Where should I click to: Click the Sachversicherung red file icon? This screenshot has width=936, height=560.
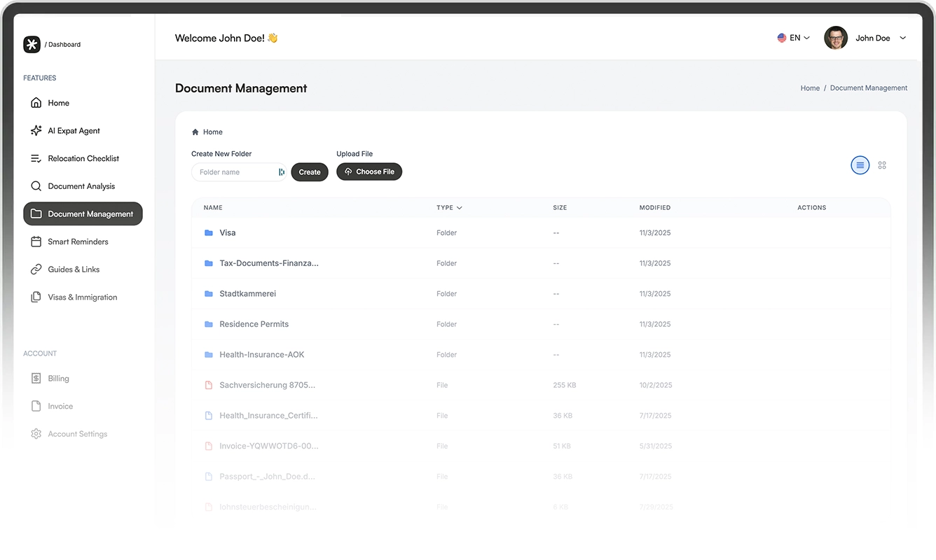click(x=209, y=385)
